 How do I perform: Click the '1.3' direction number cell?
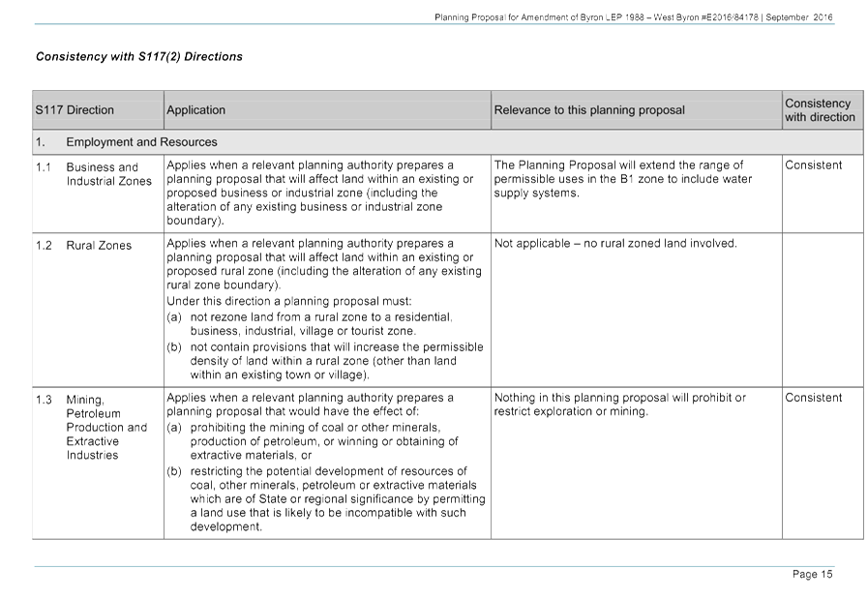coord(44,400)
